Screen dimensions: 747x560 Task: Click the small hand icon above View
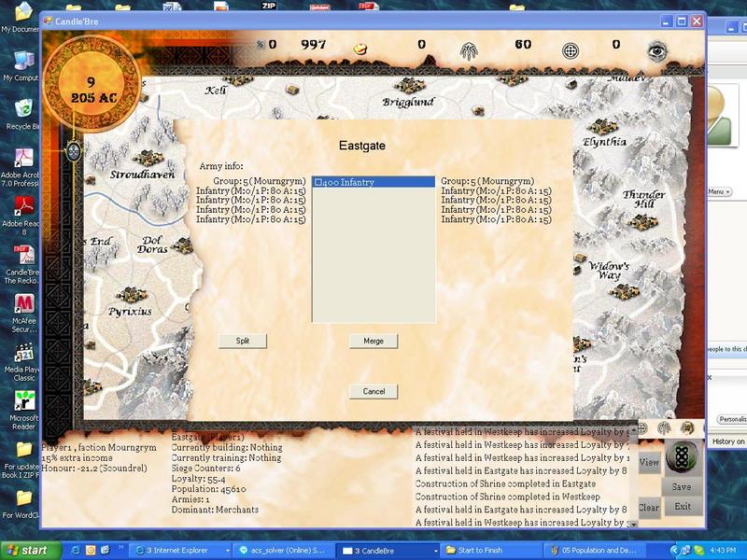pyautogui.click(x=664, y=428)
